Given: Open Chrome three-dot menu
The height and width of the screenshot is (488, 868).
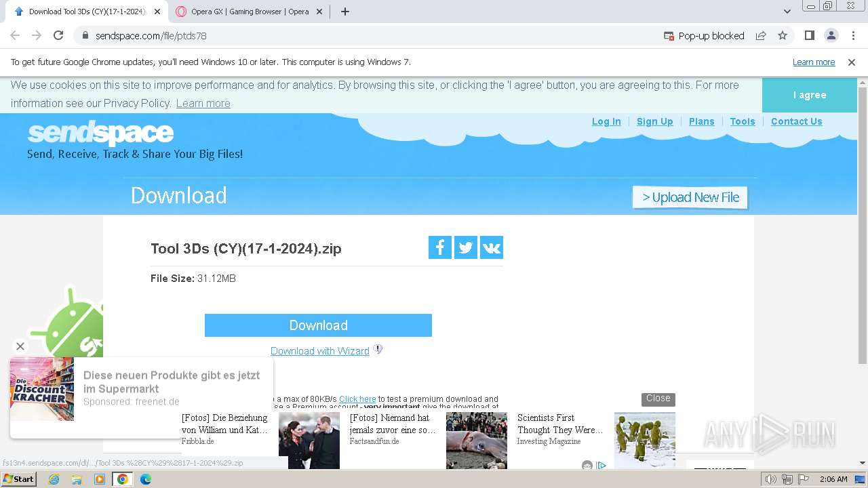Looking at the screenshot, I should (853, 35).
